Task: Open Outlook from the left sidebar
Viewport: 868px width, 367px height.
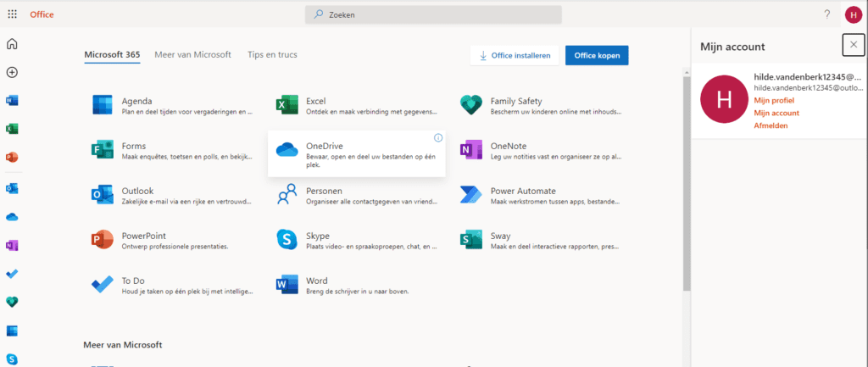Action: (x=12, y=189)
